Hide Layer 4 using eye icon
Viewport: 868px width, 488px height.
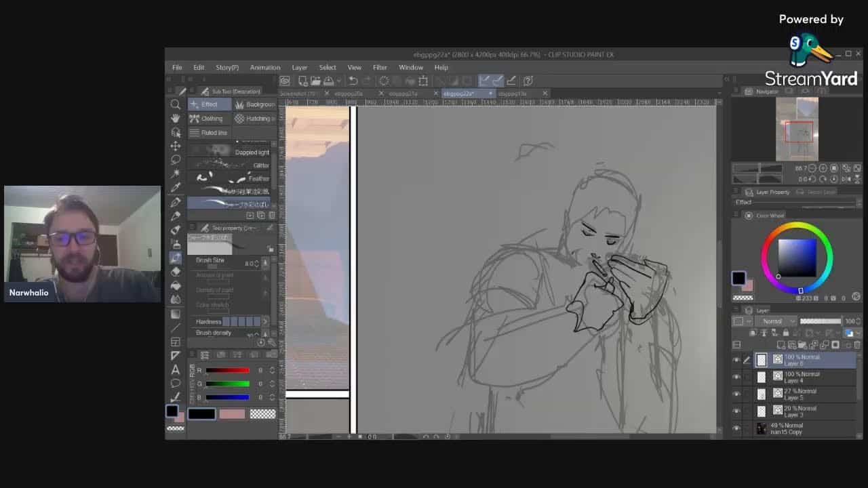tap(736, 377)
